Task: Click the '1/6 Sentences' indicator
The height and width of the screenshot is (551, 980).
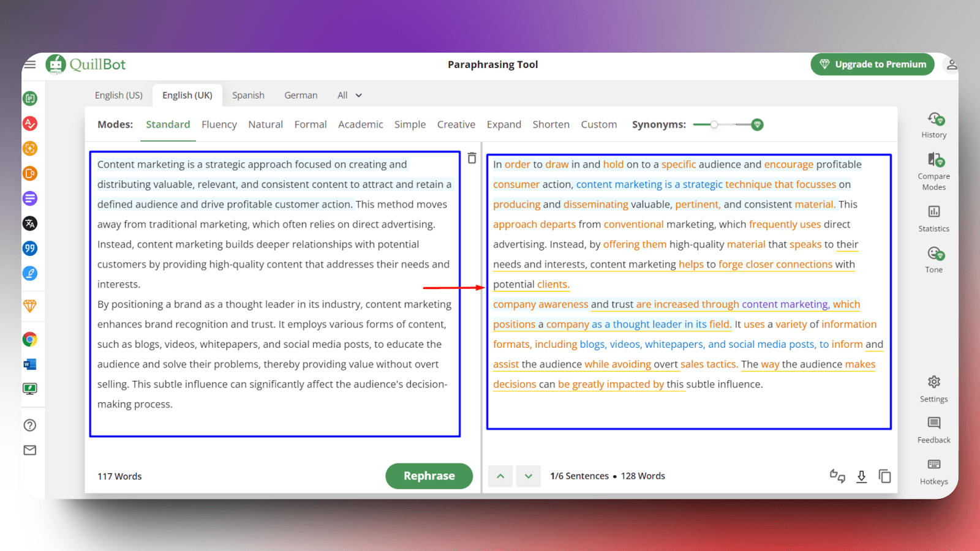Action: coord(579,476)
